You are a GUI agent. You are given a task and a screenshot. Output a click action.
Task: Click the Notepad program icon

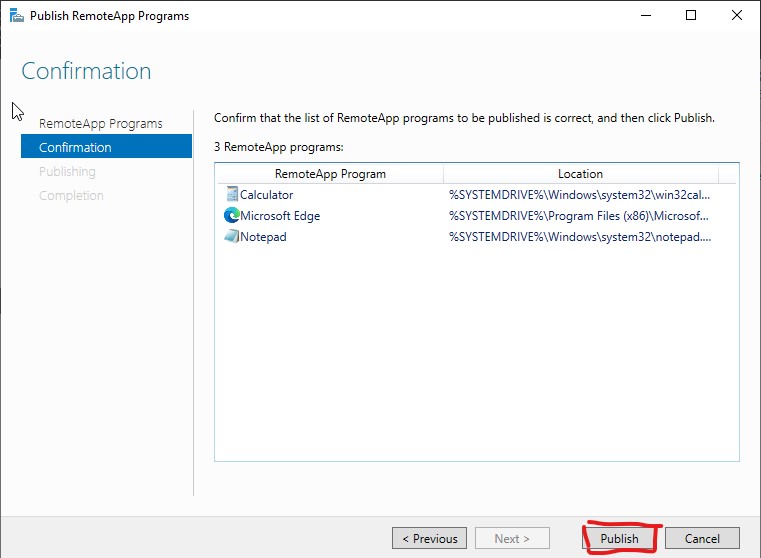click(x=232, y=236)
